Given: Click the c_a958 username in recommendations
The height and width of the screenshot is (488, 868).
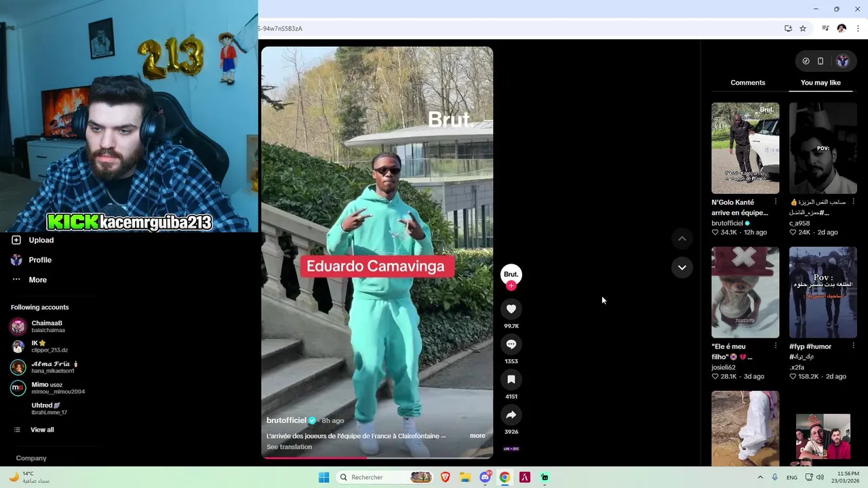Looking at the screenshot, I should pos(800,223).
